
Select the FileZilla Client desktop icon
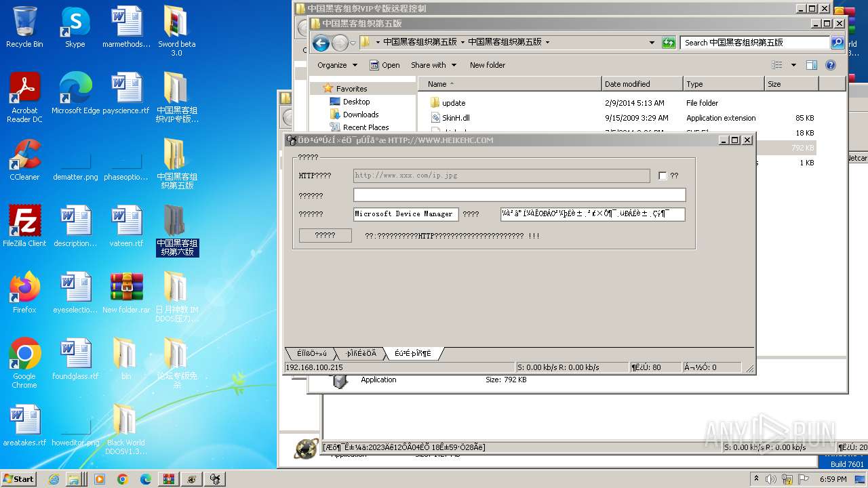coord(24,226)
